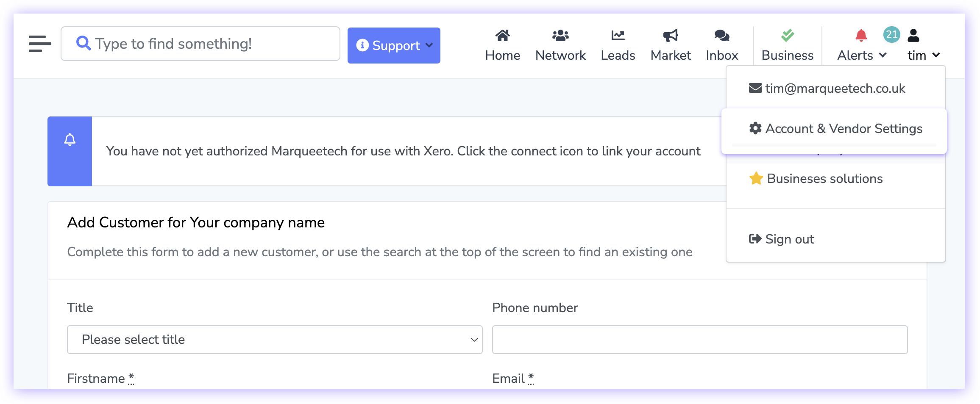Screen dimensions: 980x404
Task: Select Account & Vendor Settings
Action: [x=835, y=129]
